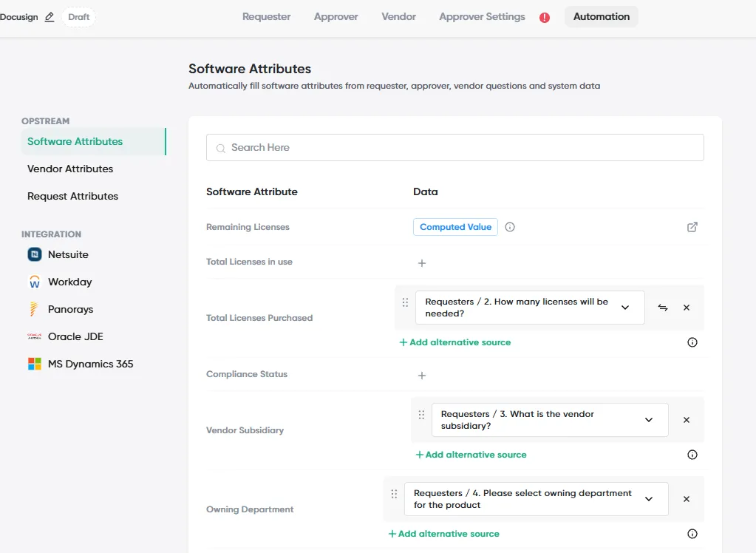Click the Draft status badge

point(78,17)
